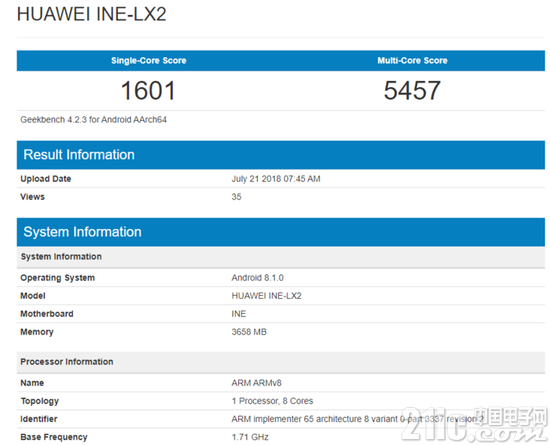Image resolution: width=550 pixels, height=445 pixels.
Task: Select the Upload Date label
Action: (46, 179)
